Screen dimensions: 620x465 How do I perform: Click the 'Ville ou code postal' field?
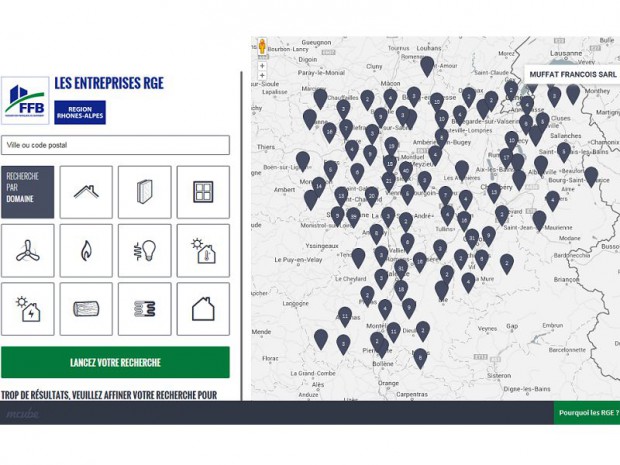(115, 145)
